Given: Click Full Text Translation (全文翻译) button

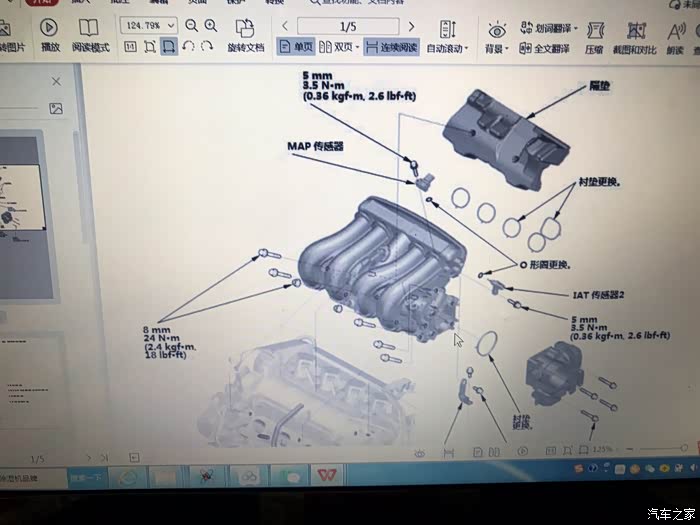Looking at the screenshot, I should coord(545,47).
